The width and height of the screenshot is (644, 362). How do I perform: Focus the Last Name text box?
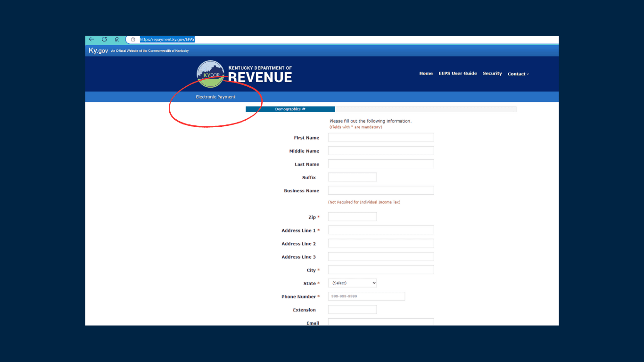380,164
